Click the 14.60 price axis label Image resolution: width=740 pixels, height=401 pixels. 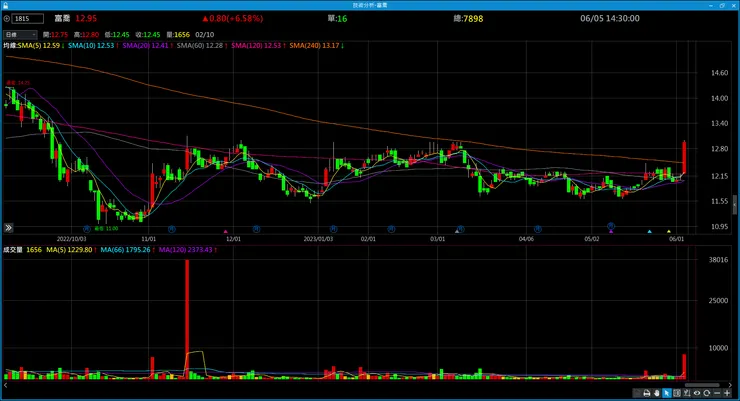coord(719,73)
